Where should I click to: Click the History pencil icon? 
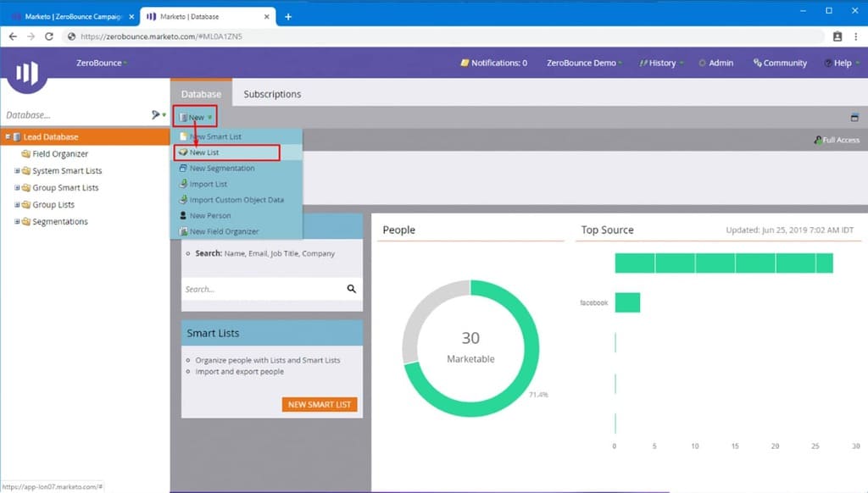click(643, 63)
